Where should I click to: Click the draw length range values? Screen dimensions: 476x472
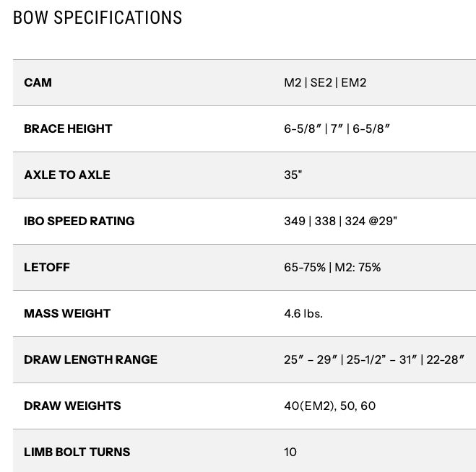[x=373, y=359]
